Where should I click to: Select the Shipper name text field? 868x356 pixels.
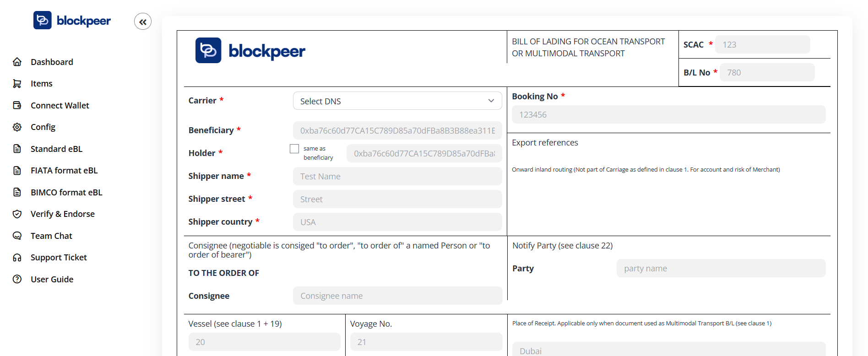coord(397,177)
